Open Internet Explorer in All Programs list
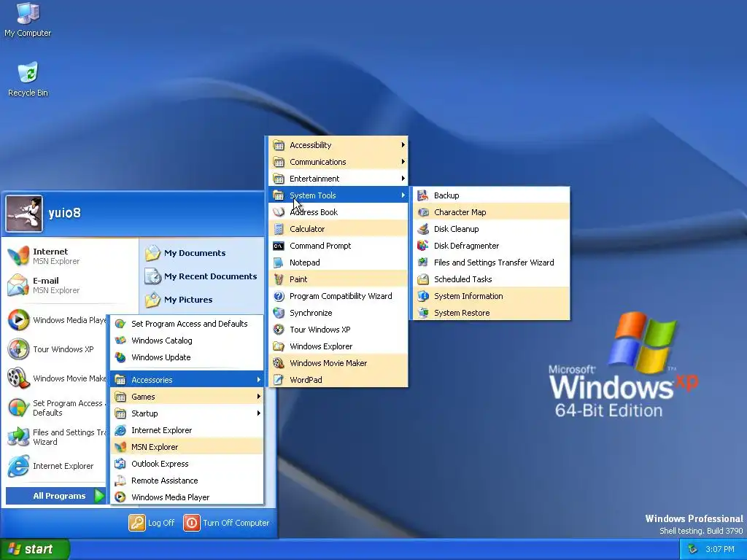Screen dimensions: 747x560 pos(187,430)
